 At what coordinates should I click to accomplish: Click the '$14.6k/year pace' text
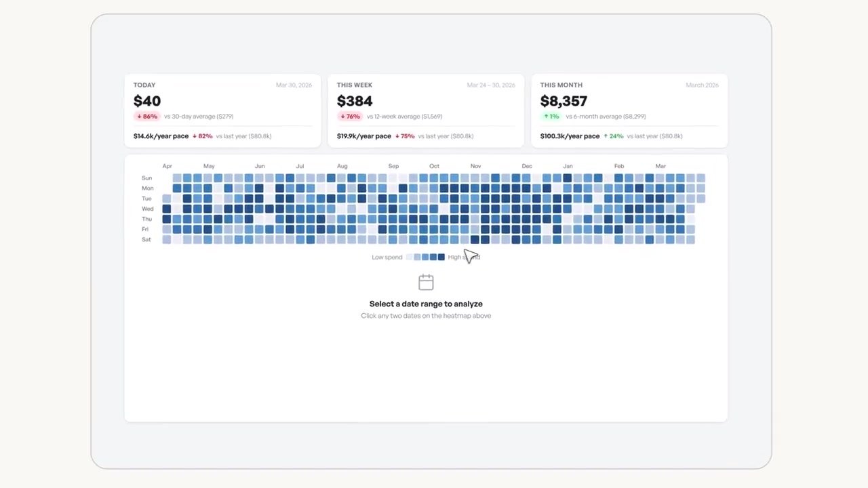tap(161, 136)
